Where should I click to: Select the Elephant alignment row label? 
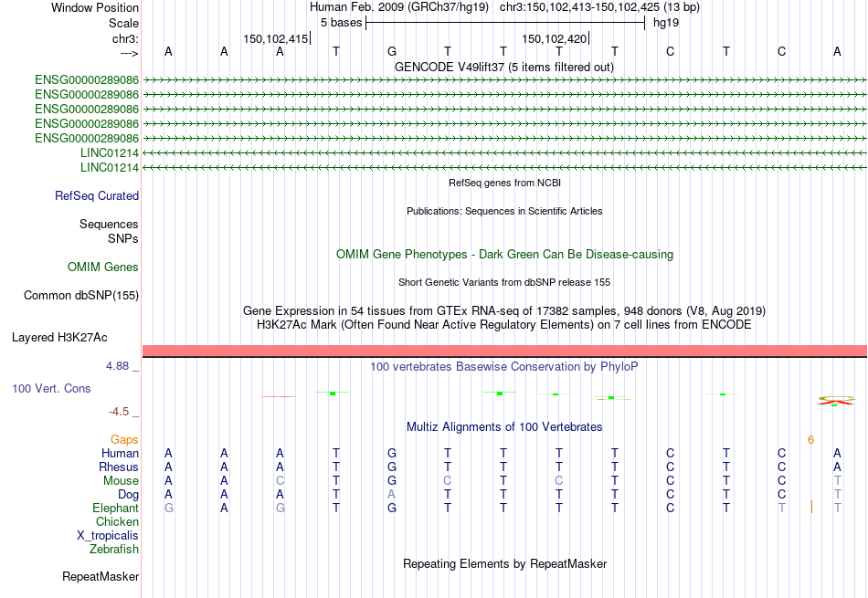[x=116, y=509]
